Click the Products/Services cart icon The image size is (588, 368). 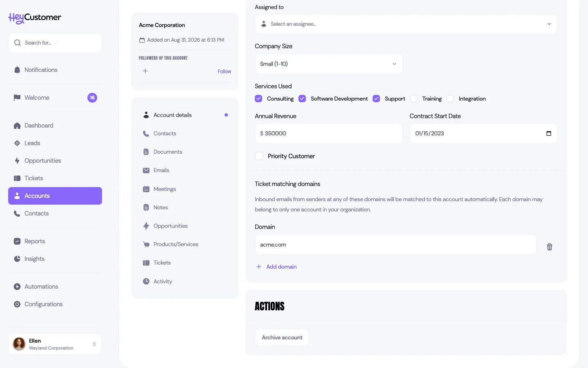pyautogui.click(x=146, y=245)
